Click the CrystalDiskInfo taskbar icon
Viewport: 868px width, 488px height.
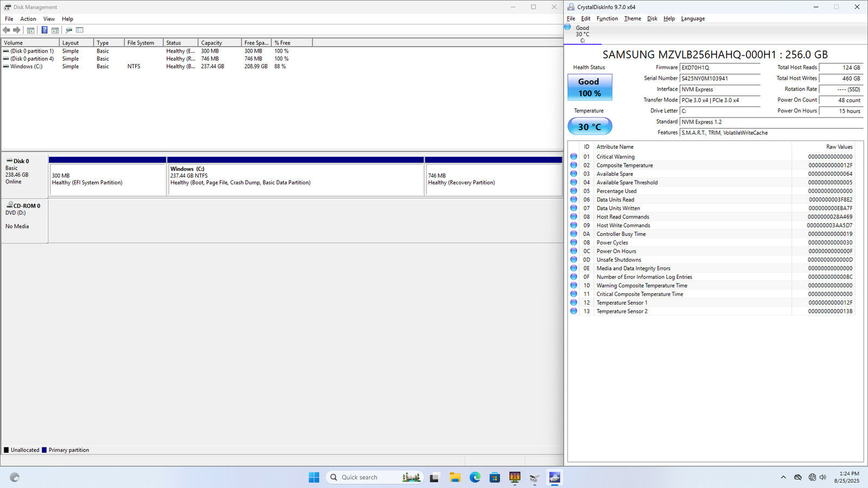tap(554, 477)
